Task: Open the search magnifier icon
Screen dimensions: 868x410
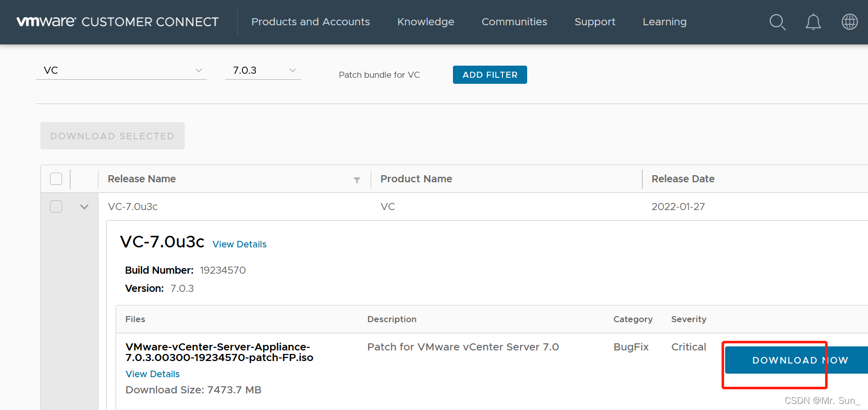Action: 777,22
